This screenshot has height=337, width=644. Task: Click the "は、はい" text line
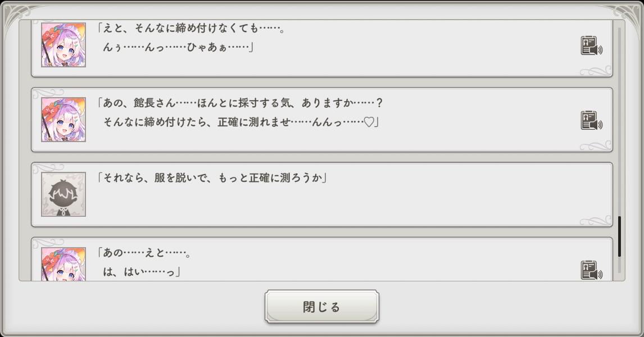(x=140, y=272)
